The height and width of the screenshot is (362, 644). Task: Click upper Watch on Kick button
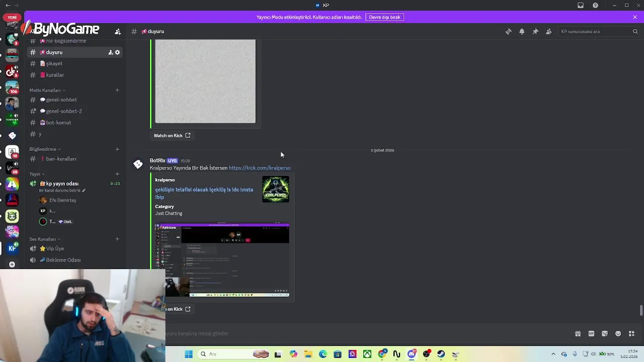172,135
